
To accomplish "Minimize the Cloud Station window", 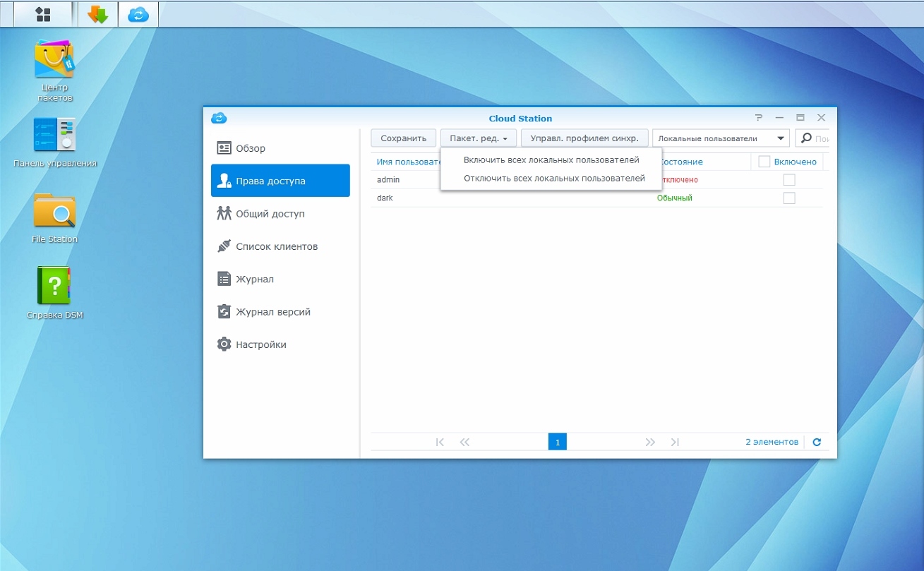I will pyautogui.click(x=779, y=118).
